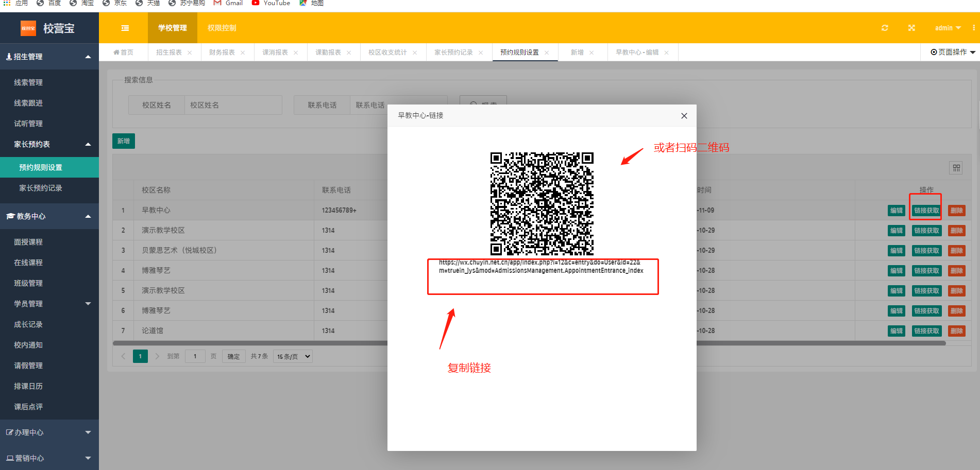
Task: Close the 早教中心-链接 dialog
Action: (x=684, y=116)
